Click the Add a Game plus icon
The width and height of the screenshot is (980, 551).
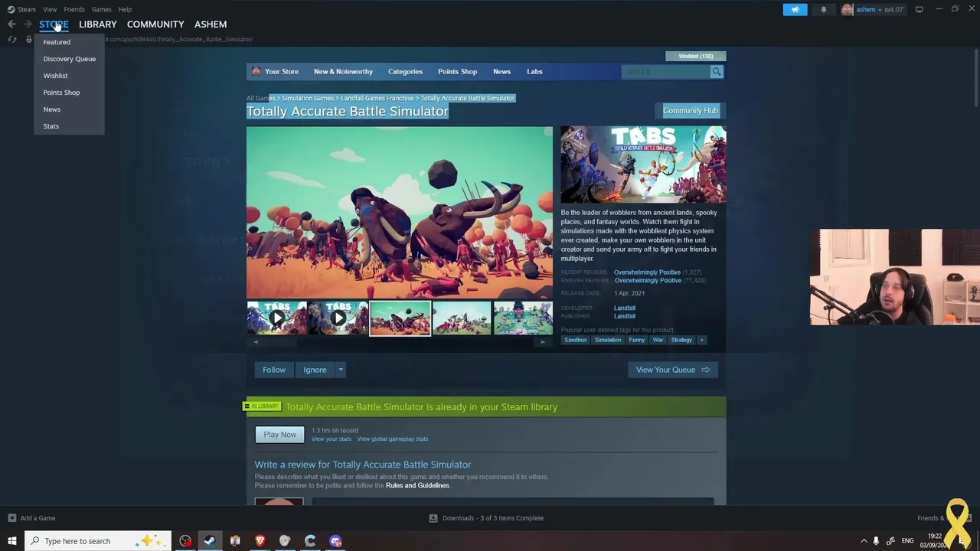point(12,518)
